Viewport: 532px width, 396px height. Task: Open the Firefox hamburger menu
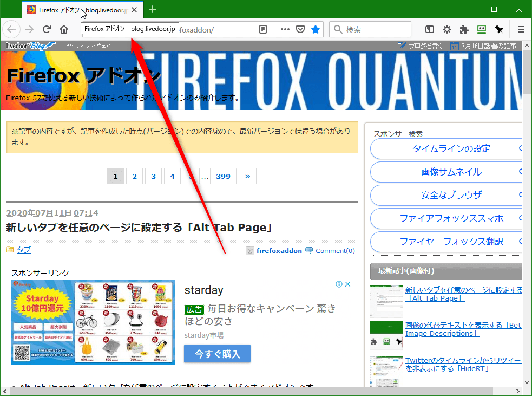521,29
